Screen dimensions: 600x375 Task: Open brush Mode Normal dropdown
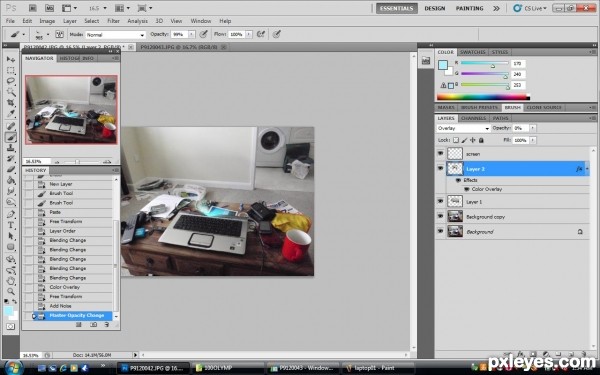(x=115, y=34)
